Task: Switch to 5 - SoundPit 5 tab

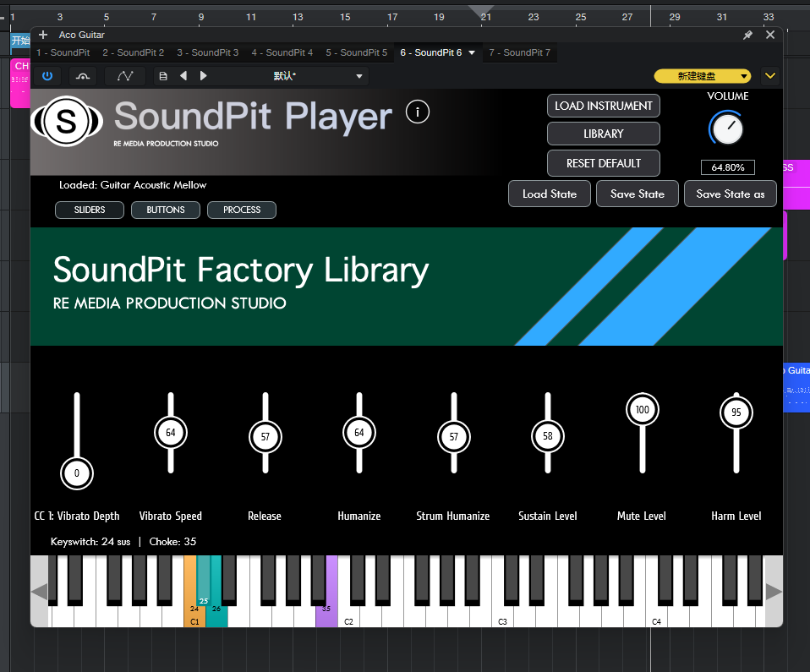Action: [357, 52]
